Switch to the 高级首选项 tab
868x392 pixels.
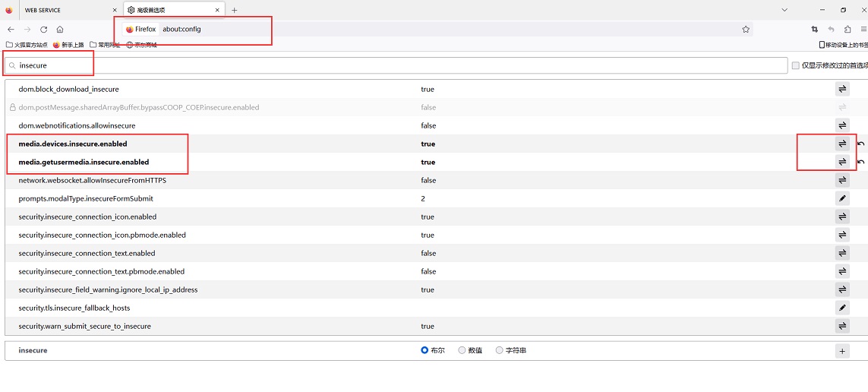click(x=174, y=10)
